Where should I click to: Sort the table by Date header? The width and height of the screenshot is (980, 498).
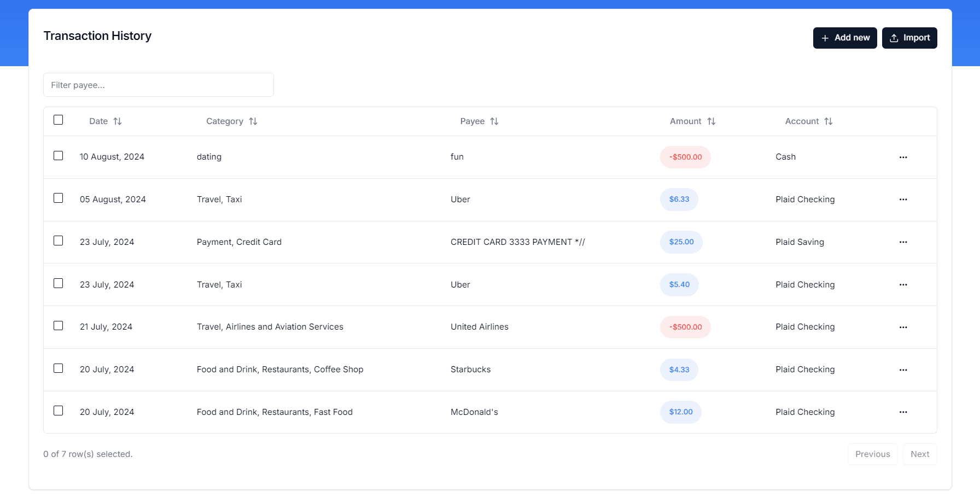[x=106, y=121]
